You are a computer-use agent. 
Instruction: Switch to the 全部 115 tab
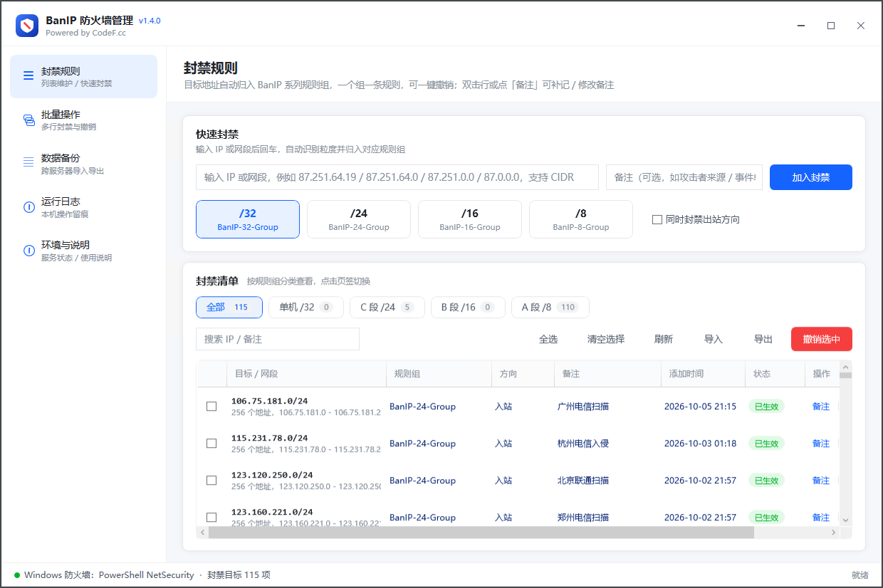click(x=229, y=308)
